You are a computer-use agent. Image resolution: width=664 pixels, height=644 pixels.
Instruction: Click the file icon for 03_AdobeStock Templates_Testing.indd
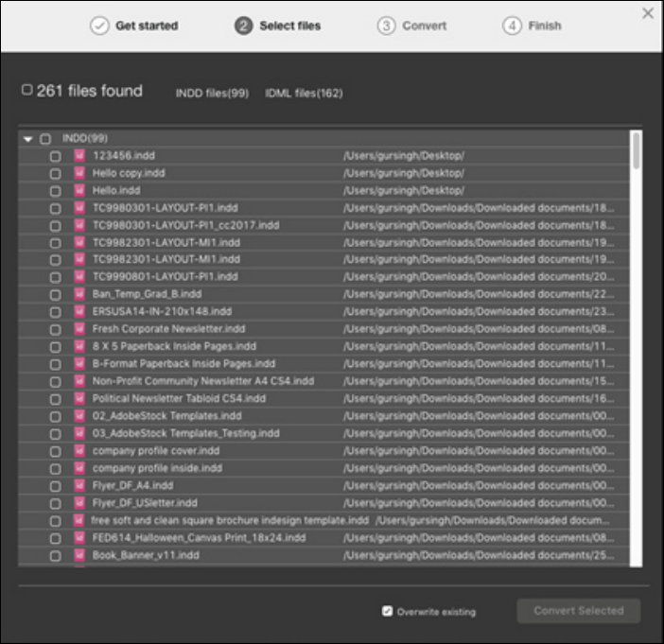79,433
